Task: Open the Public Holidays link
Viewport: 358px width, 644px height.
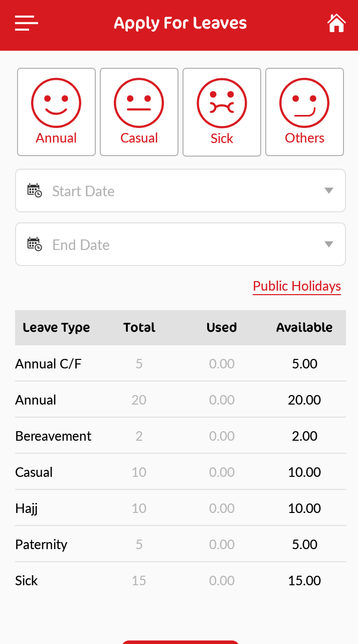Action: click(x=297, y=286)
